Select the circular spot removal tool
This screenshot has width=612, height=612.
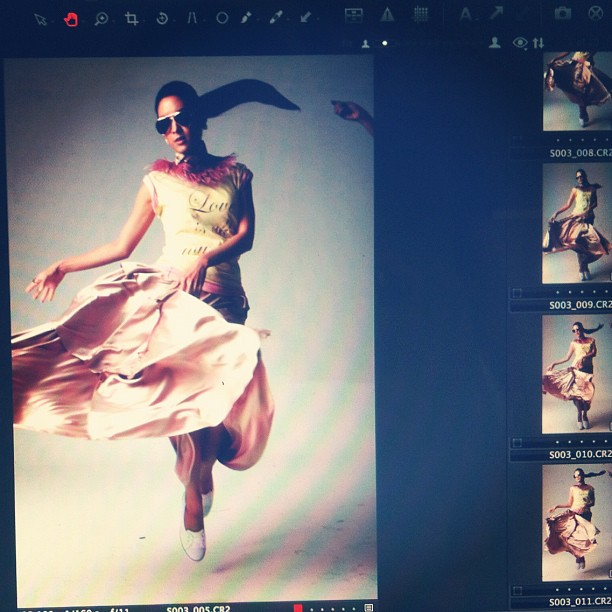[x=222, y=18]
